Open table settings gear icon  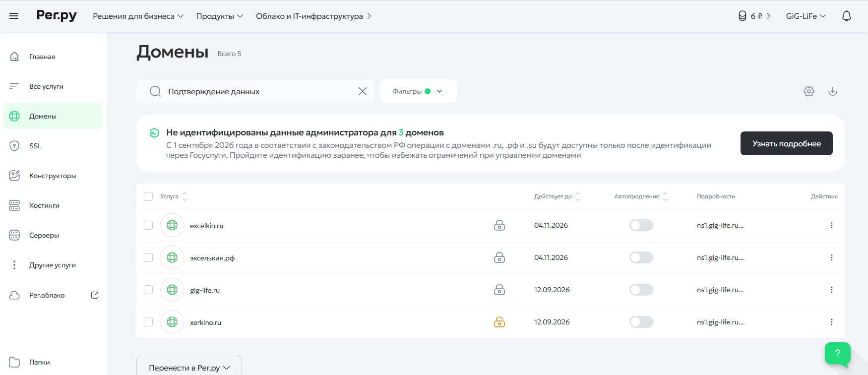tap(809, 91)
